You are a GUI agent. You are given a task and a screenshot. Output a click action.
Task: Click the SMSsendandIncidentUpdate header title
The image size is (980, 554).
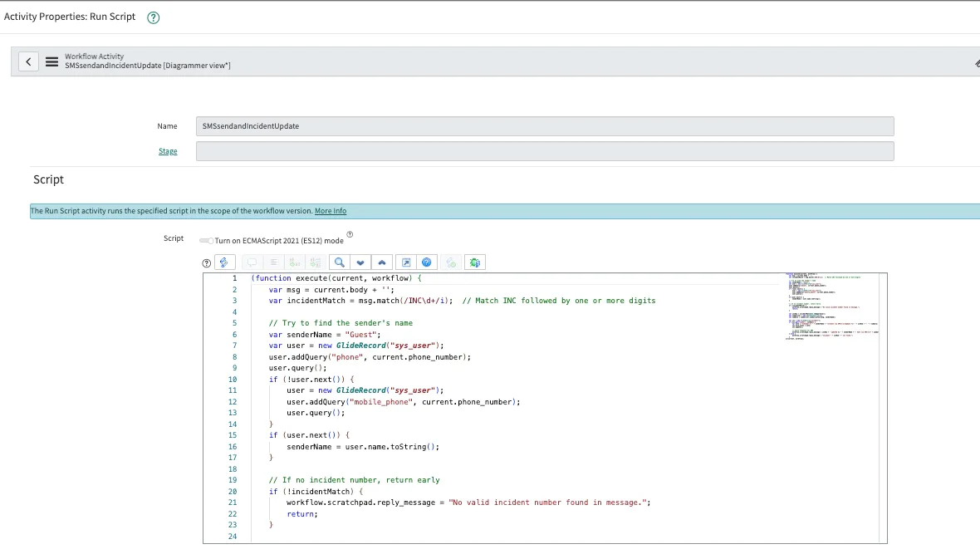coord(148,66)
